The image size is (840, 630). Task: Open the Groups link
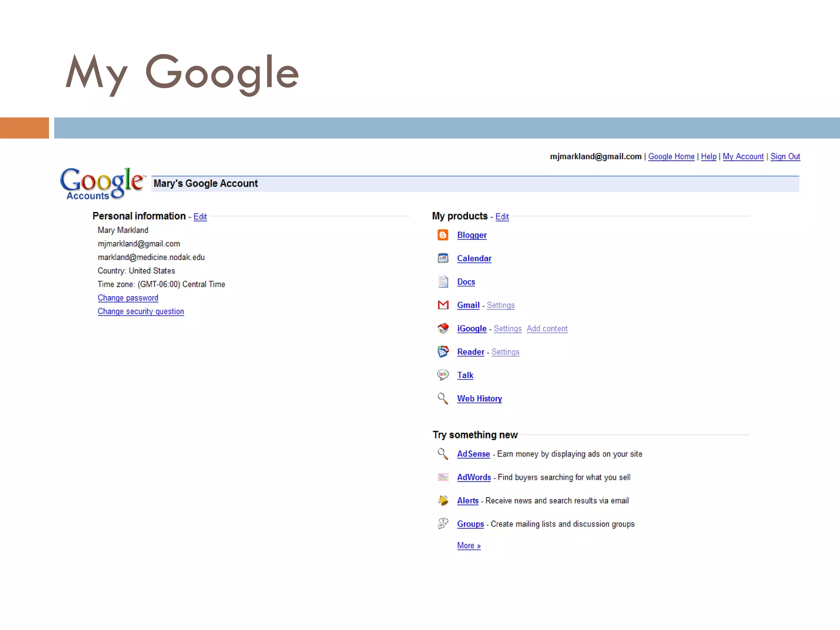(470, 524)
